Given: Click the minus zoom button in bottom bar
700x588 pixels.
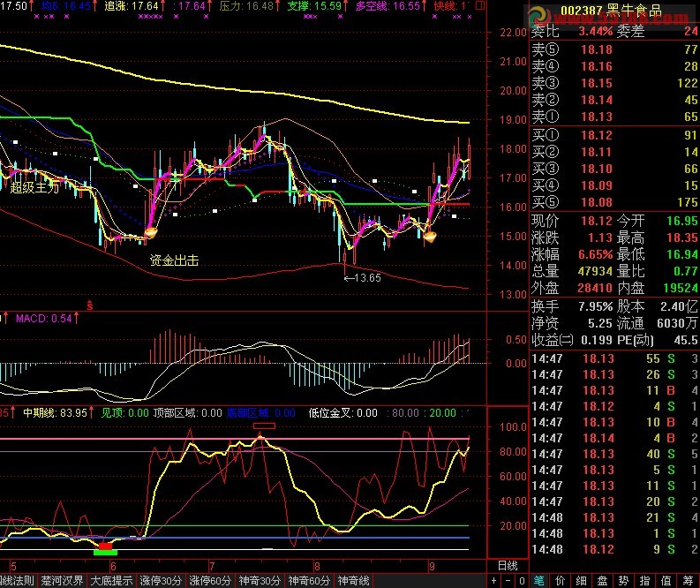Looking at the screenshot, I should pos(508,581).
